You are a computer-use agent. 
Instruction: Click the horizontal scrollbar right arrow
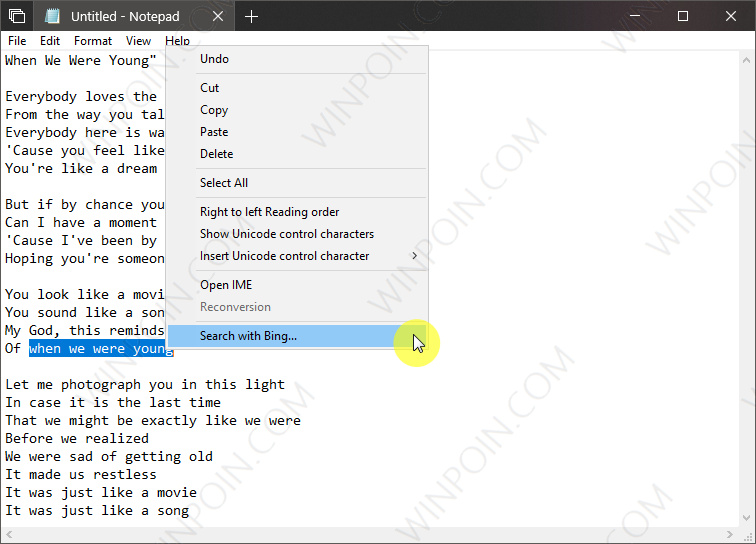coord(729,534)
